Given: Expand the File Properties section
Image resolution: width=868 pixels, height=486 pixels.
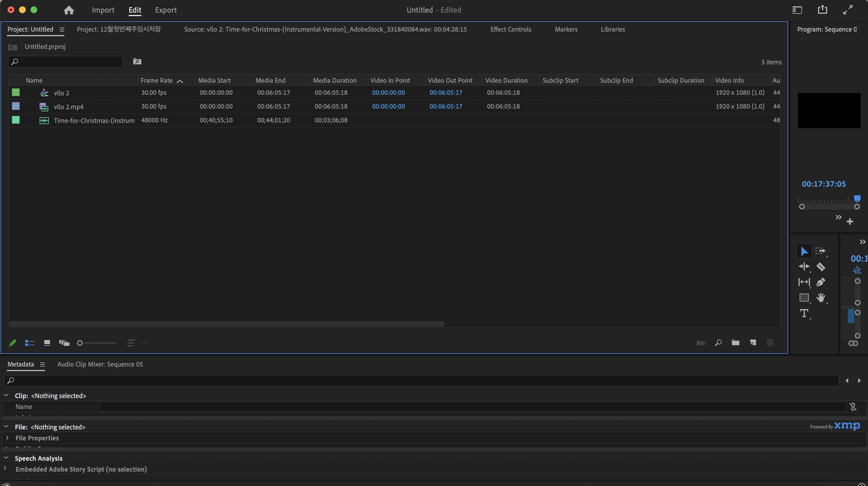Looking at the screenshot, I should tap(7, 438).
